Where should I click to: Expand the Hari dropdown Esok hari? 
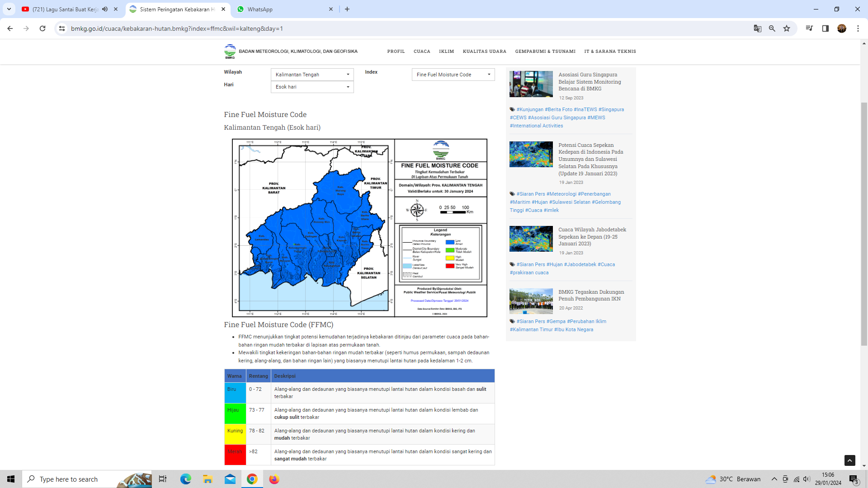[x=312, y=87]
